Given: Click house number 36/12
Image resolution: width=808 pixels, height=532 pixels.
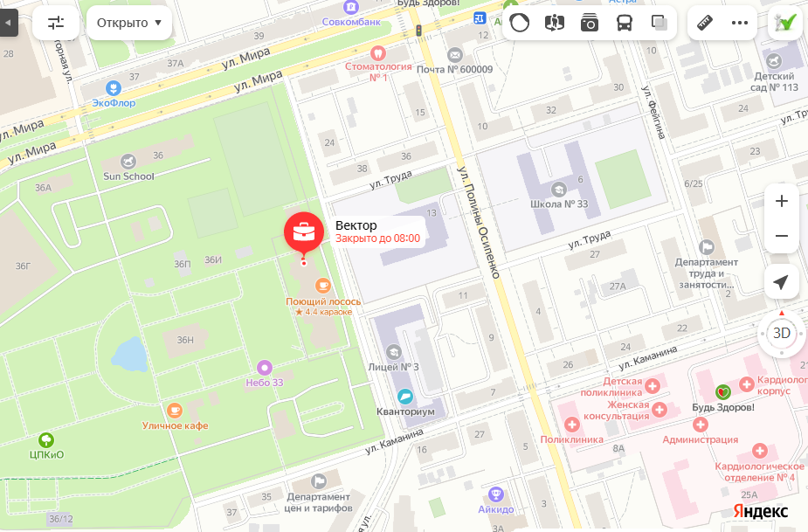Looking at the screenshot, I should pos(61,519).
